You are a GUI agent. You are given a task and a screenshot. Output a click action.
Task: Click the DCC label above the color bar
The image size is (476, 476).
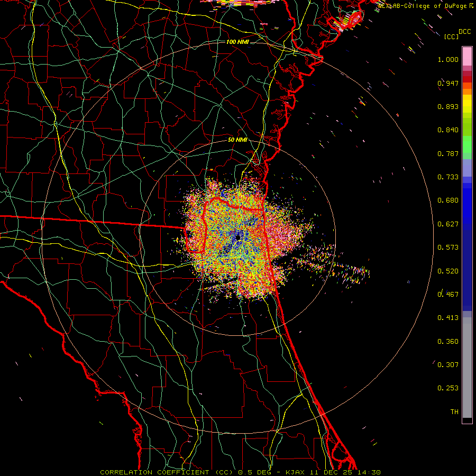tap(465, 32)
